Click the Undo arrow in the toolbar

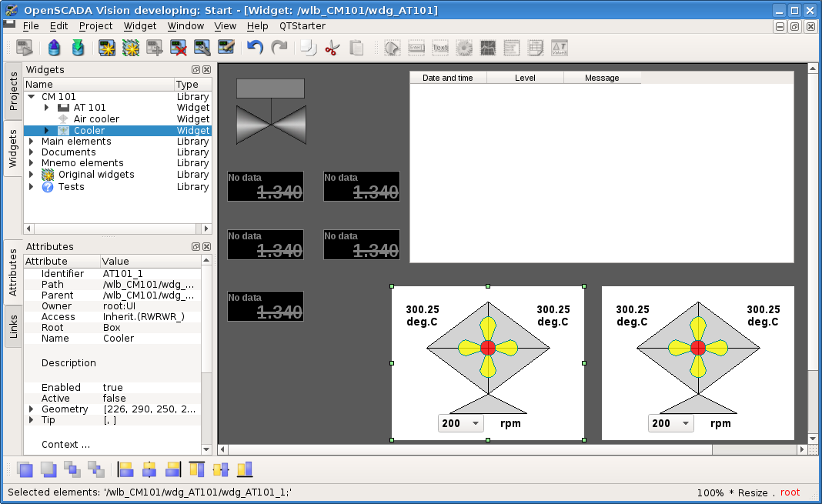click(255, 48)
